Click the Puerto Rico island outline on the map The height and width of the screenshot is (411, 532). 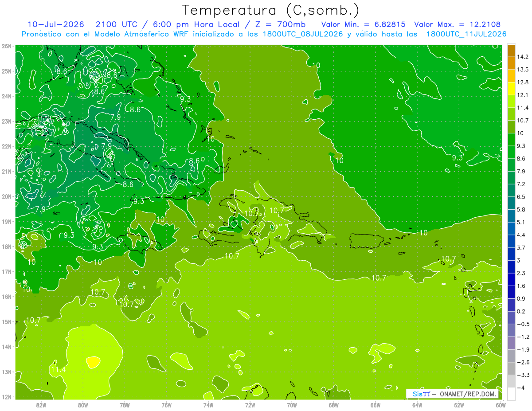366,241
